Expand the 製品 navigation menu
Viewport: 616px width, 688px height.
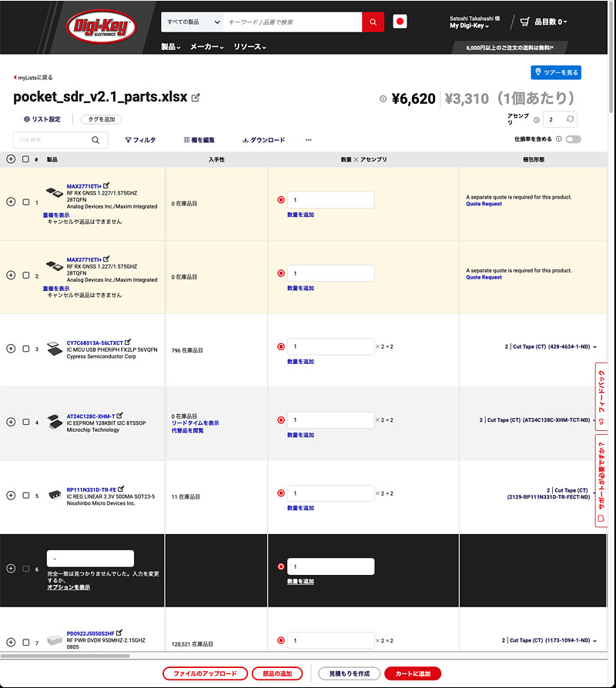pos(171,46)
